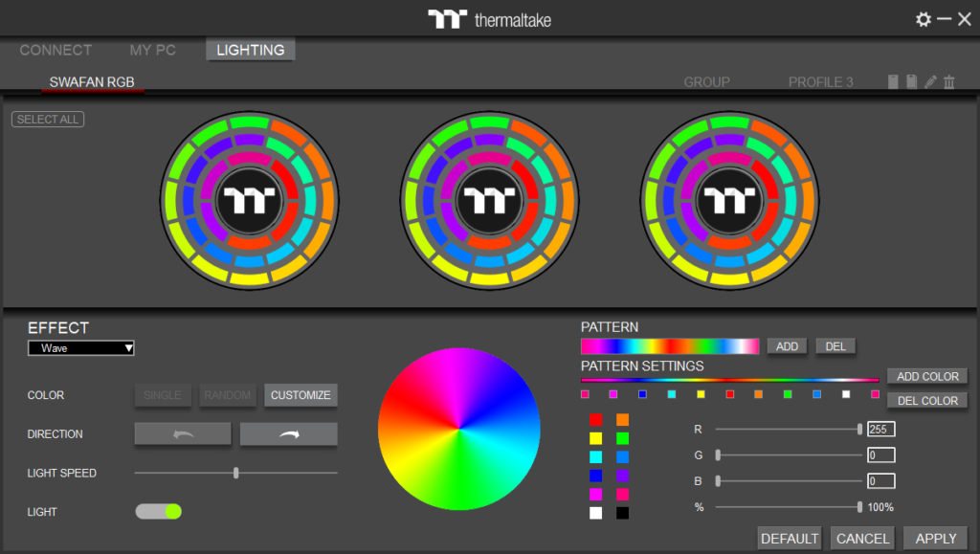Screen dimensions: 980x554
Task: Click the % brightness slider handle
Action: (x=860, y=507)
